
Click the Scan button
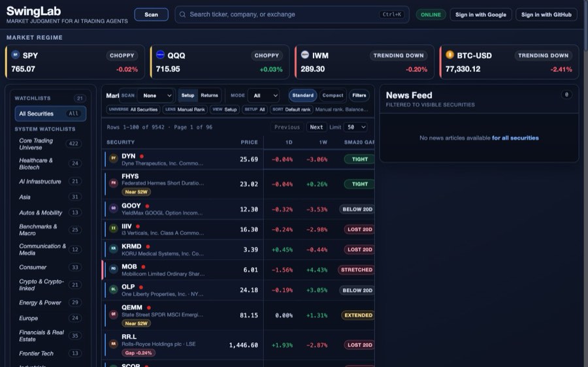pyautogui.click(x=151, y=14)
